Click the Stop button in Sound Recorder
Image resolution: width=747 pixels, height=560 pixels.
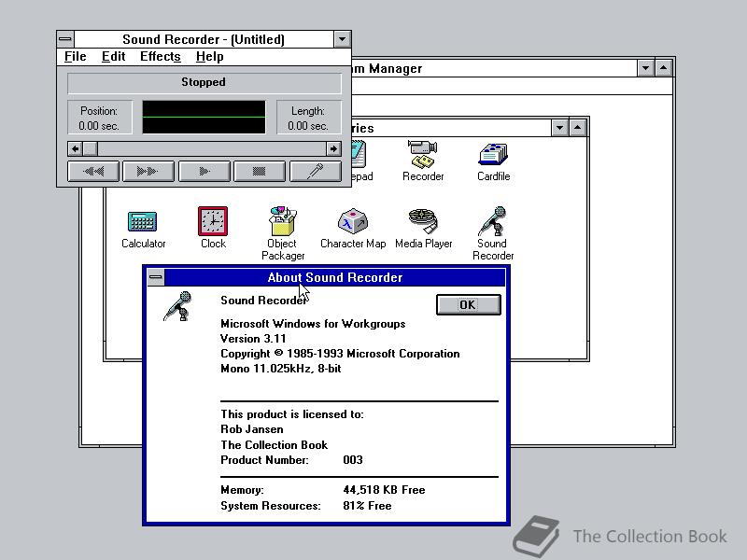(x=260, y=172)
